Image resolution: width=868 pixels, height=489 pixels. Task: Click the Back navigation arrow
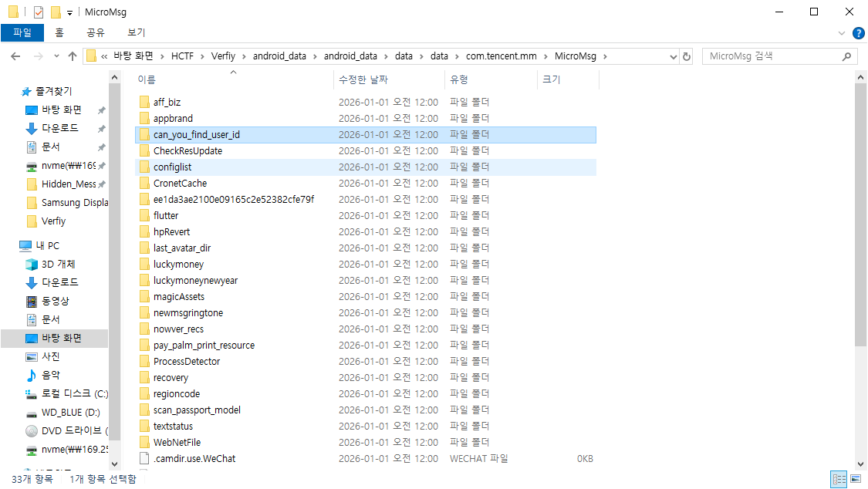[x=15, y=56]
